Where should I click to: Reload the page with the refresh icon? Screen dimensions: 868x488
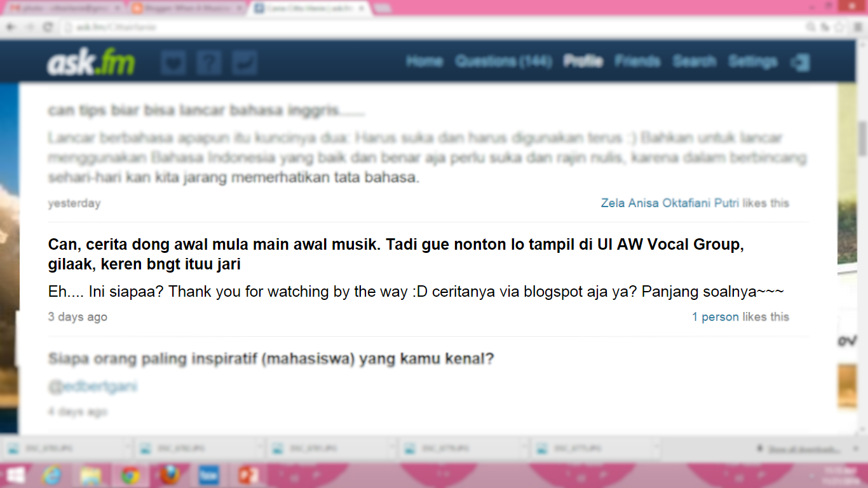point(48,27)
